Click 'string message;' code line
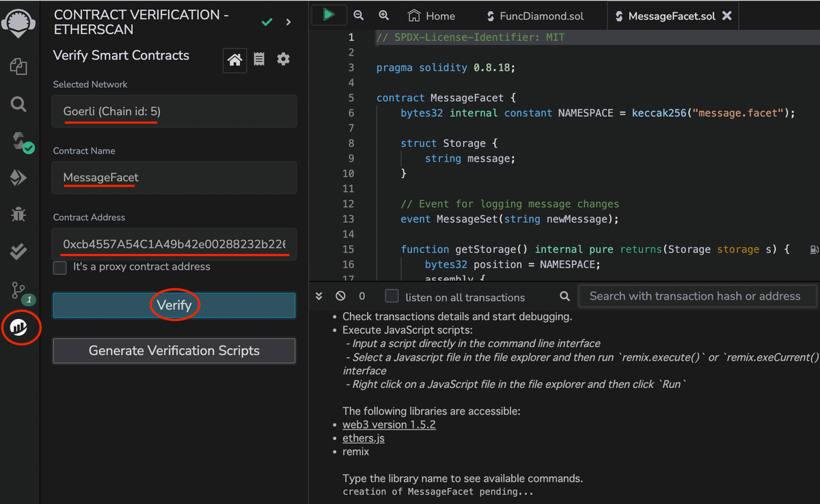The height and width of the screenshot is (504, 820). pos(470,158)
